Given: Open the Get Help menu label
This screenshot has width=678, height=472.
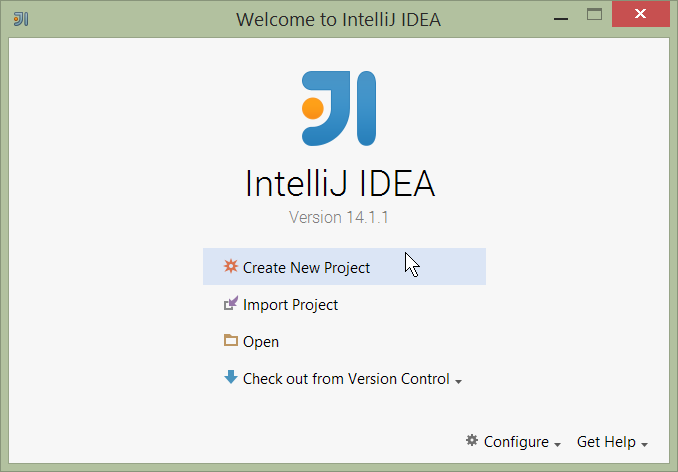Looking at the screenshot, I should [x=607, y=442].
